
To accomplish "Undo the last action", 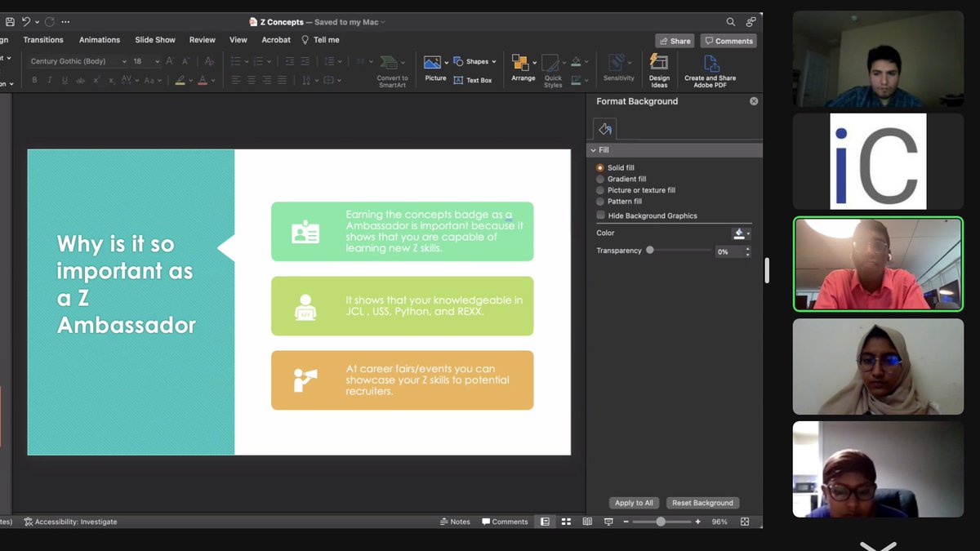I will click(x=26, y=22).
